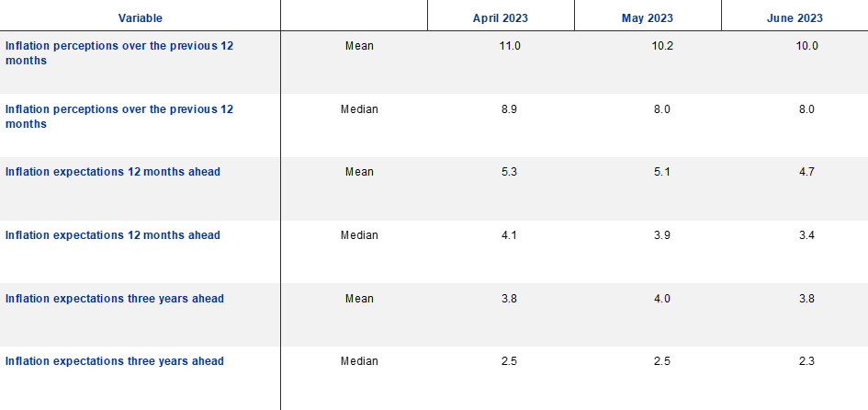868x410 pixels.
Task: Click the cell with value 3.4
Action: click(x=807, y=235)
